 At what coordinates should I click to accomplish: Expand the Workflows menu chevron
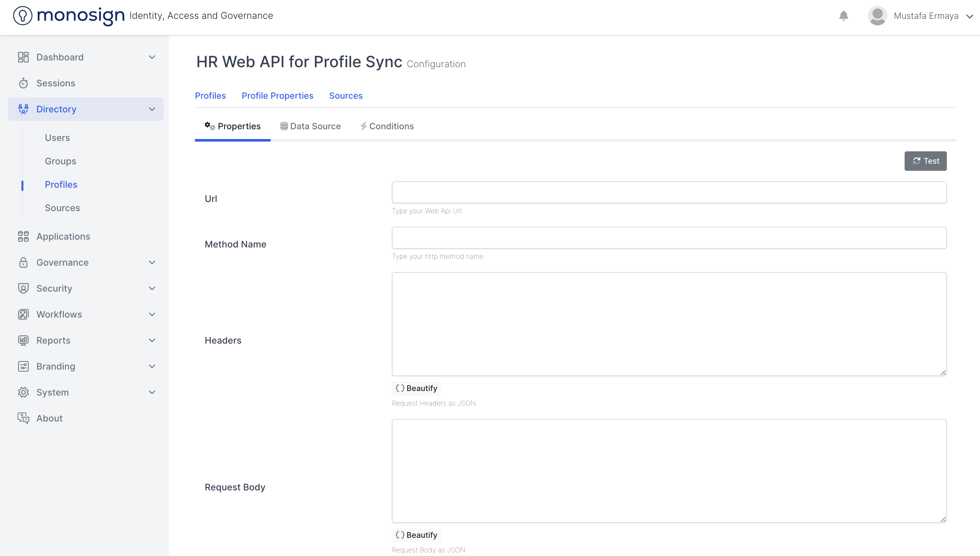point(152,314)
